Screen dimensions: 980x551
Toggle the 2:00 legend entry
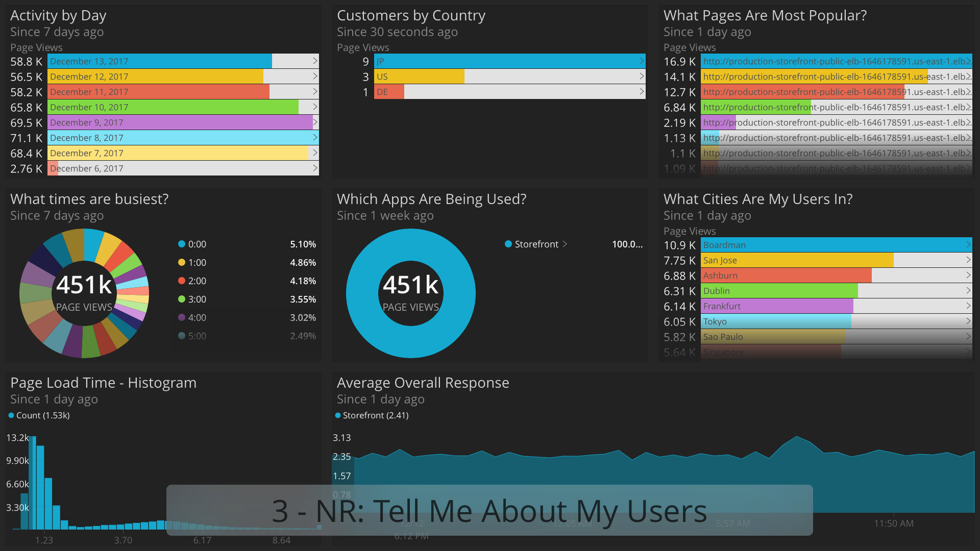(192, 281)
